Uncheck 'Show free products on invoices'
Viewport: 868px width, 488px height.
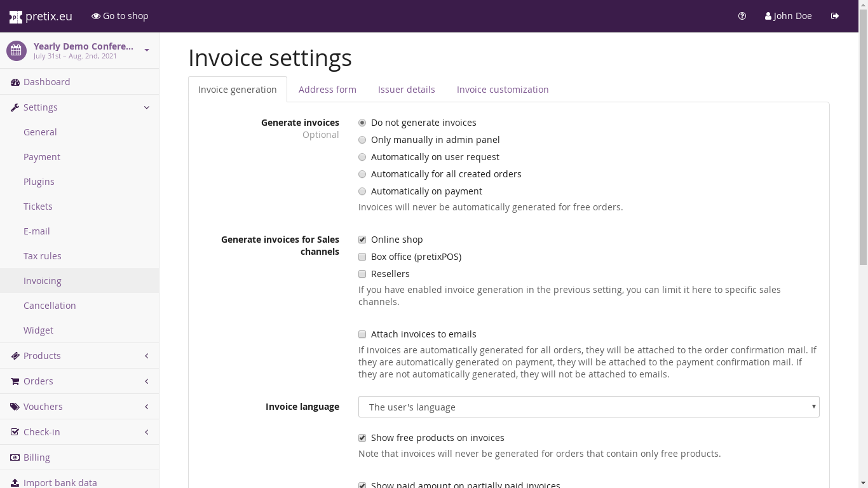pyautogui.click(x=362, y=438)
